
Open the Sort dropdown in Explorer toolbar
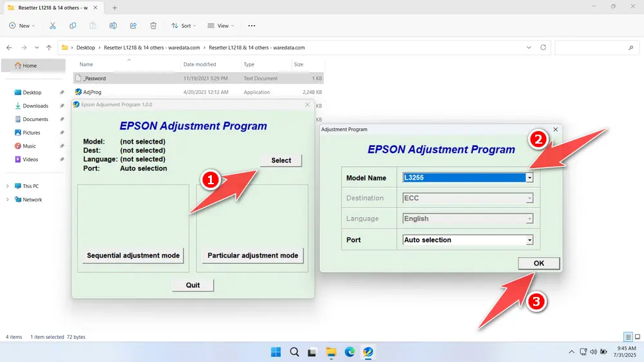(x=184, y=26)
